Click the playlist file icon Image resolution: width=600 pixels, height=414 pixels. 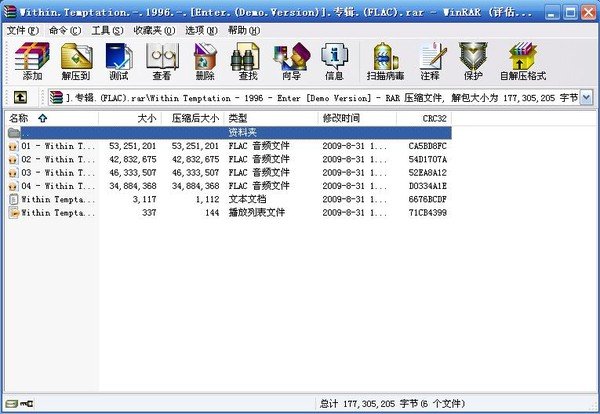(13, 213)
